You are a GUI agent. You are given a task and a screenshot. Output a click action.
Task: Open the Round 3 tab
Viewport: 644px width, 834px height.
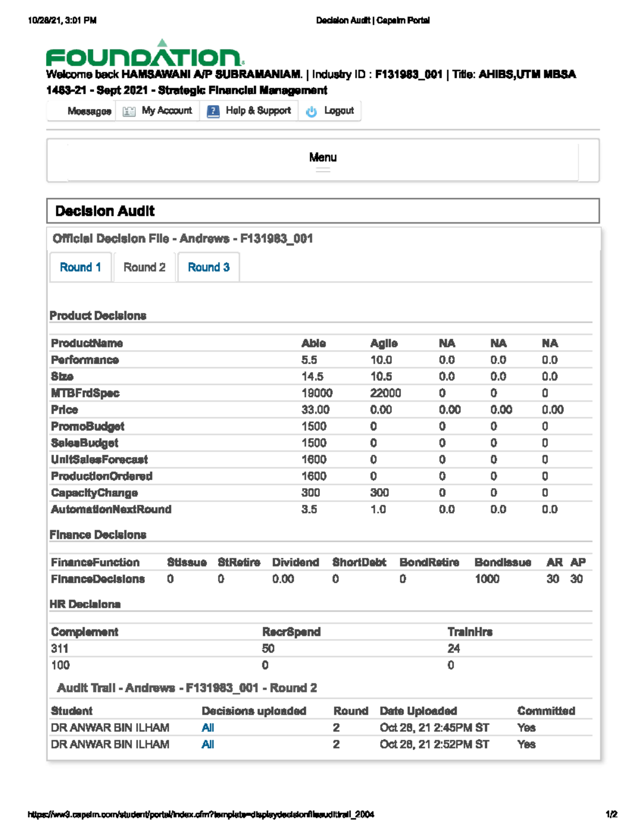point(208,267)
